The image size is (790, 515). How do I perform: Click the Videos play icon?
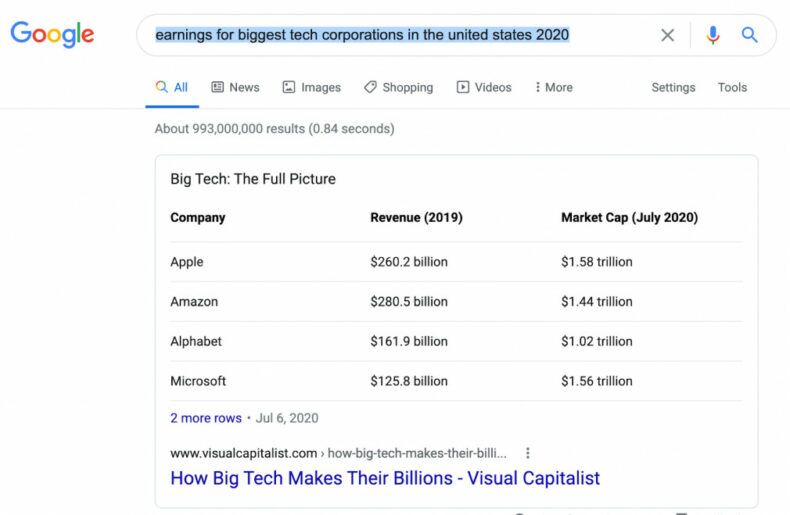(463, 87)
